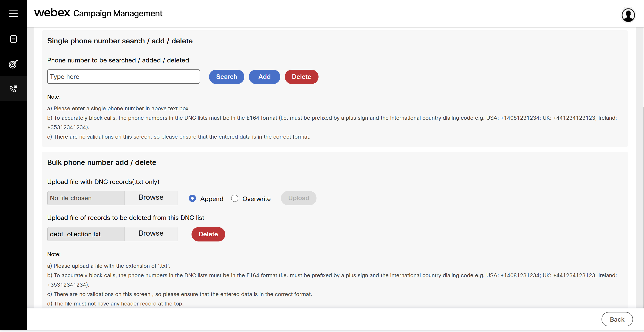Delete the single phone number
Image resolution: width=644 pixels, height=332 pixels.
[x=301, y=77]
